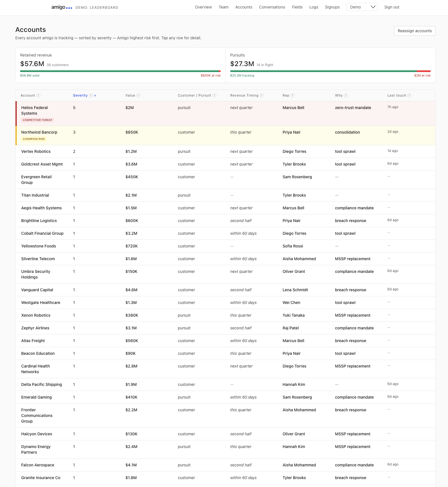Click the CHAMPION RISK badge
Viewport: 448px width, 487px height.
[x=34, y=139]
